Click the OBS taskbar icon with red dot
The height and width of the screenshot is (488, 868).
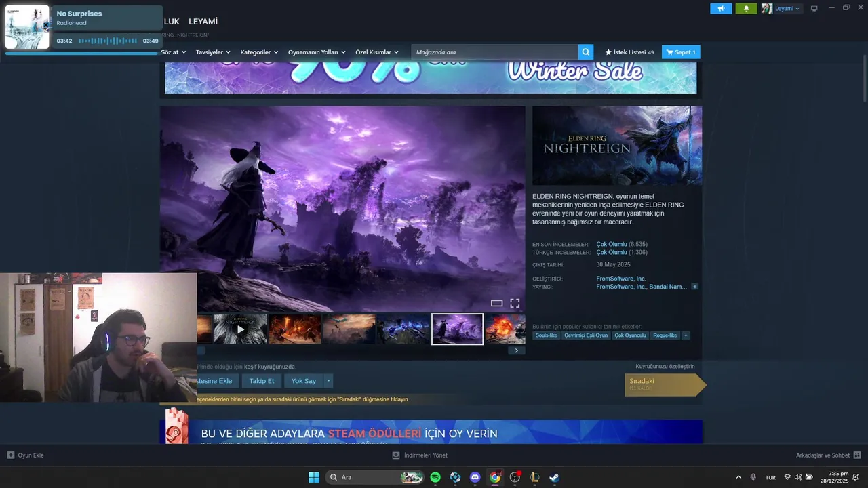pyautogui.click(x=515, y=477)
